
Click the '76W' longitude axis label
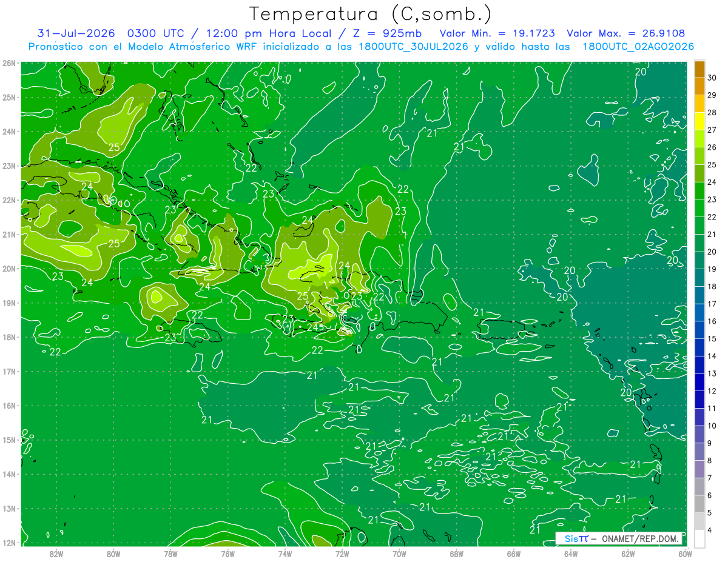tap(228, 554)
